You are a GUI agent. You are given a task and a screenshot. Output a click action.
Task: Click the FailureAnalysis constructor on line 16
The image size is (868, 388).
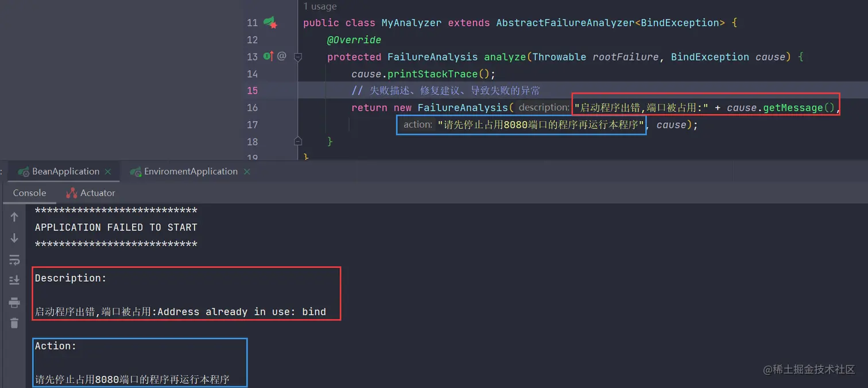(463, 108)
